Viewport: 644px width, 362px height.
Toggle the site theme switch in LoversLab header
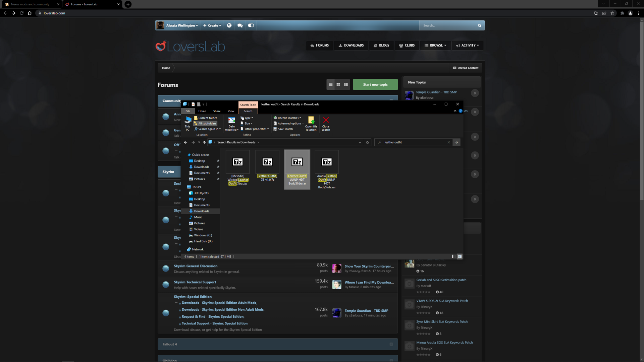point(251,25)
